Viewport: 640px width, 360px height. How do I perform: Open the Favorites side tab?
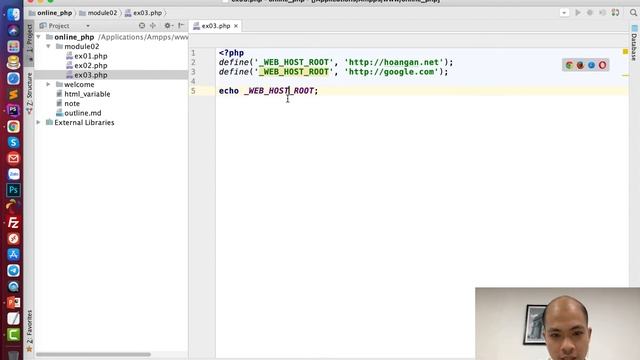[29, 331]
